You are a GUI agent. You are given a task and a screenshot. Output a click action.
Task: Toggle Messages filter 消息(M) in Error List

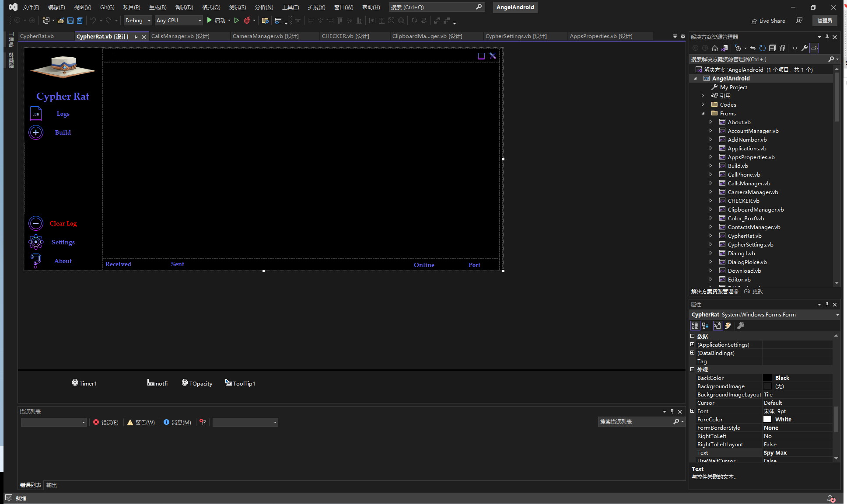[x=177, y=422]
